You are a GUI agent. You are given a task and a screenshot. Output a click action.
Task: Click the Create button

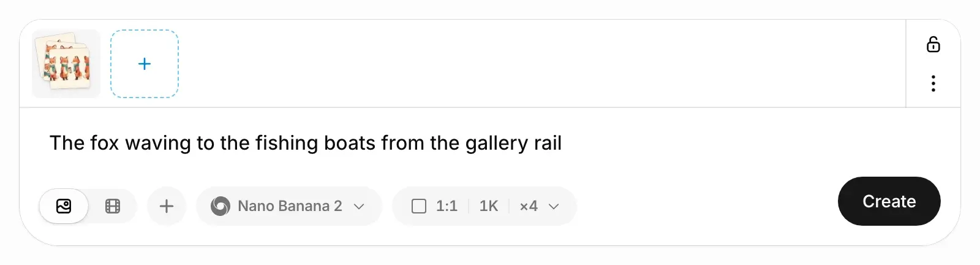click(x=889, y=201)
